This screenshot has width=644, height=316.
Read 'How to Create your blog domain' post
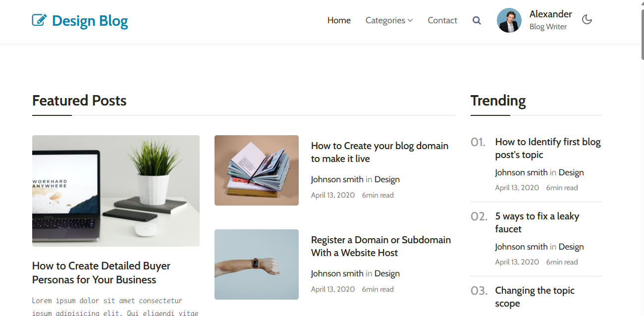coord(379,152)
